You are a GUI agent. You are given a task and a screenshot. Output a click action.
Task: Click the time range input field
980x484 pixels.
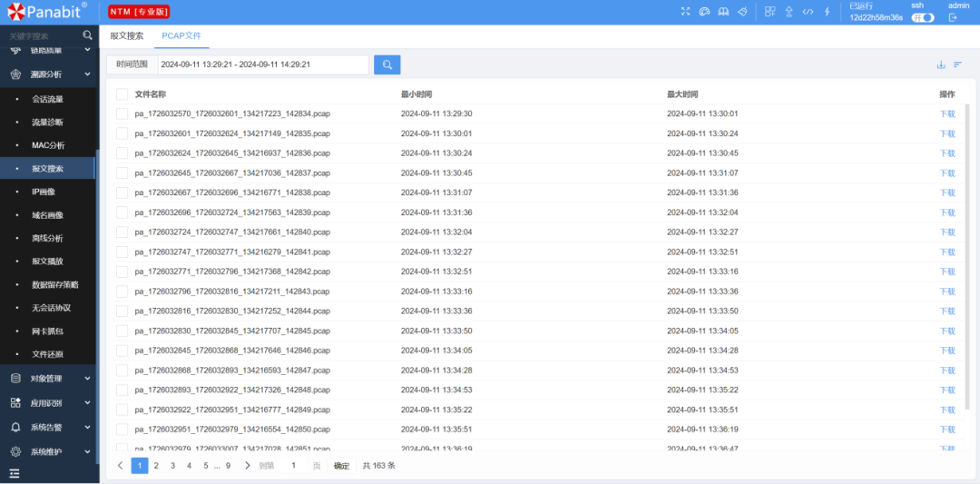point(262,64)
